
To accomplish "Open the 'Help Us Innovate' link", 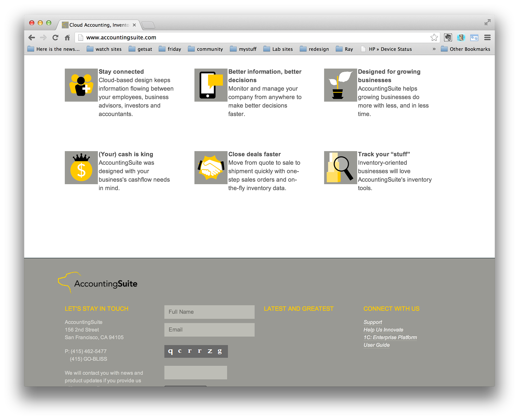I will [x=383, y=330].
